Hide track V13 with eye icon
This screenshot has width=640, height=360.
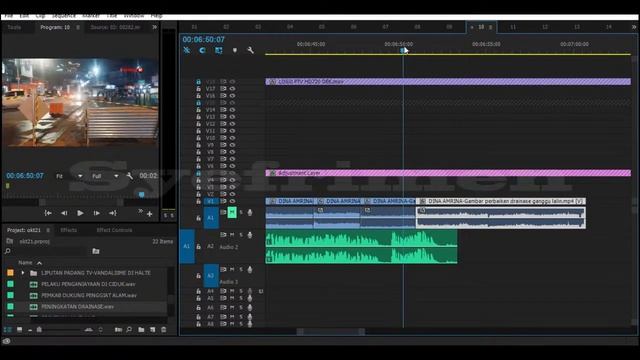232,117
